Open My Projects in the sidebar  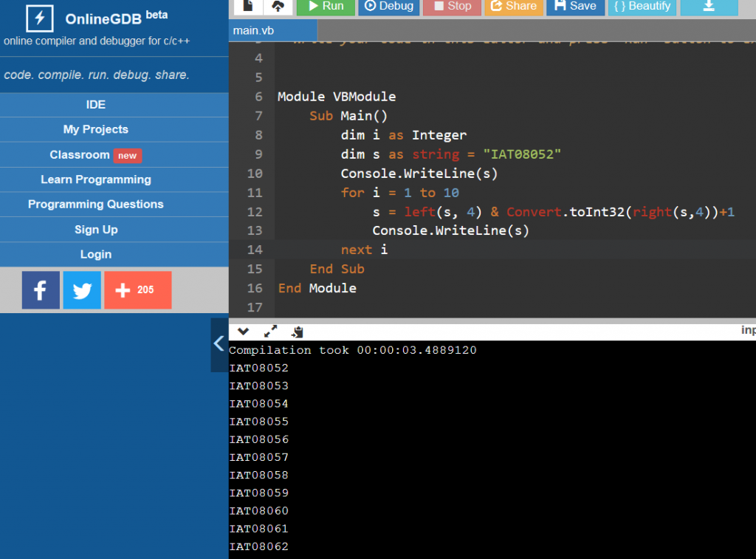[114, 129]
